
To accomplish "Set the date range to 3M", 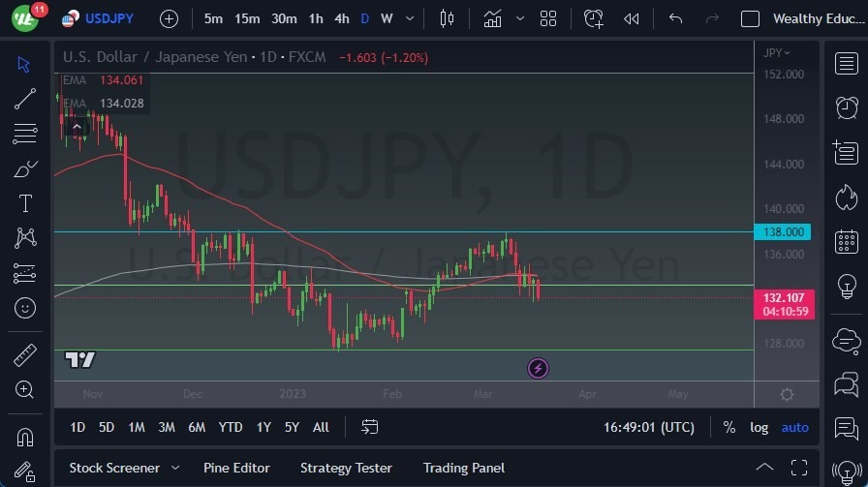I will point(167,427).
